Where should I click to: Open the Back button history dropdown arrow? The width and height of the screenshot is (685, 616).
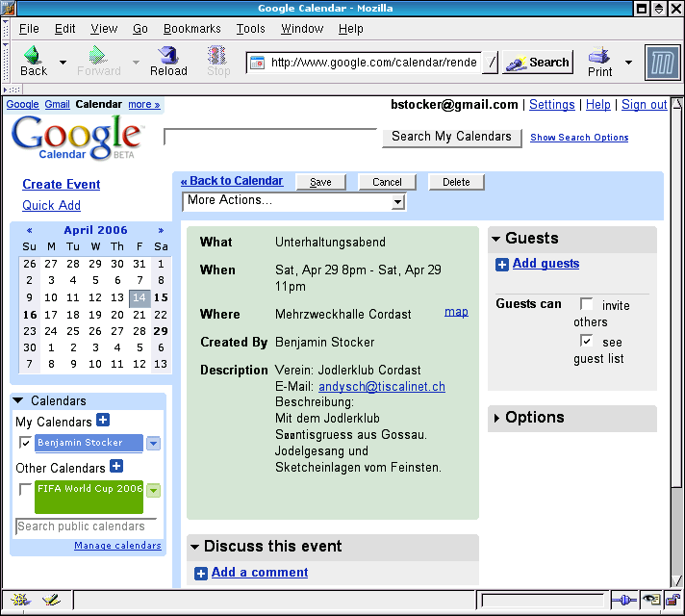(x=63, y=63)
